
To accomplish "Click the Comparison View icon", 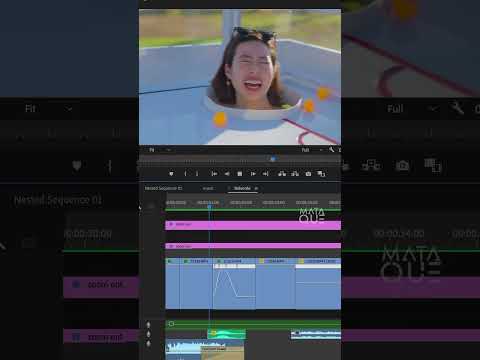I will (321, 174).
